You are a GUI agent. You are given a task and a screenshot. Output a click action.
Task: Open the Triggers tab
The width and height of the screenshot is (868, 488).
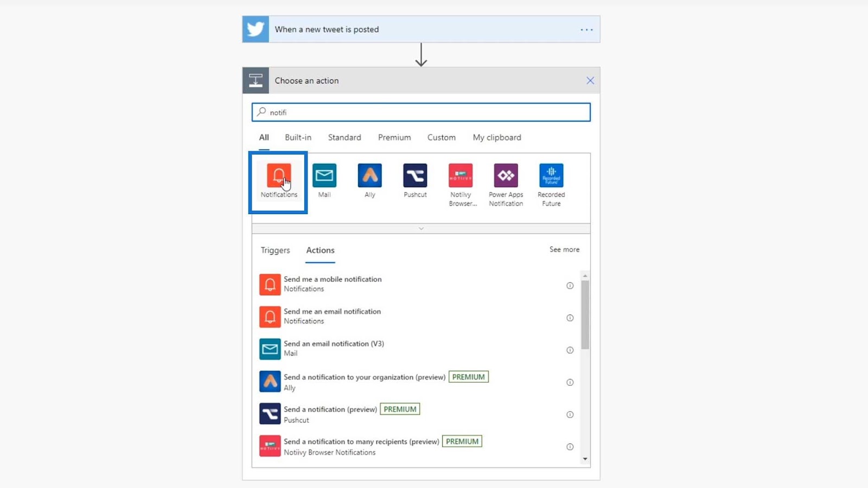276,251
